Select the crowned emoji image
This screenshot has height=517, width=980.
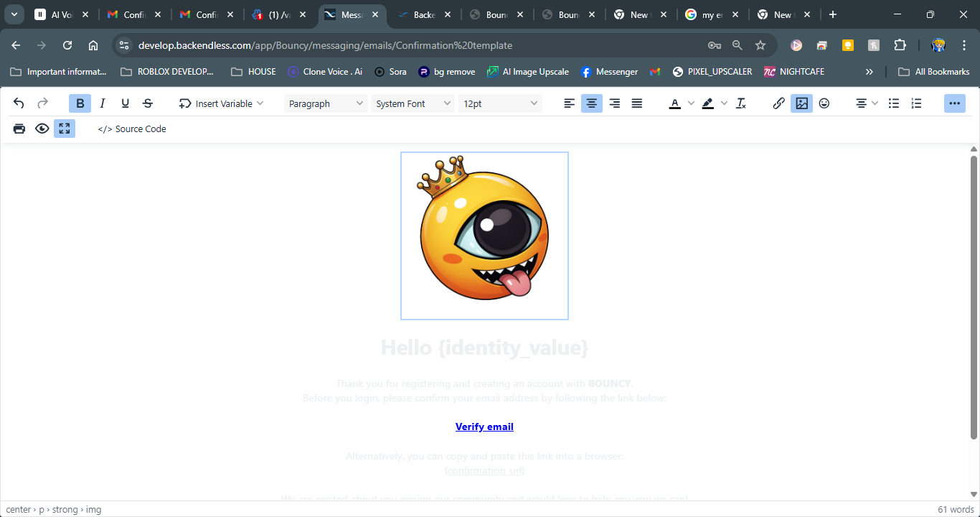484,236
